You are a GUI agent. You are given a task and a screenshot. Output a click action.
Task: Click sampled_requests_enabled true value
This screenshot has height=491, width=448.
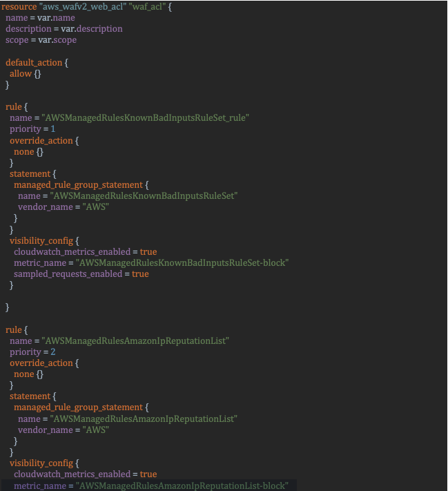tap(140, 274)
